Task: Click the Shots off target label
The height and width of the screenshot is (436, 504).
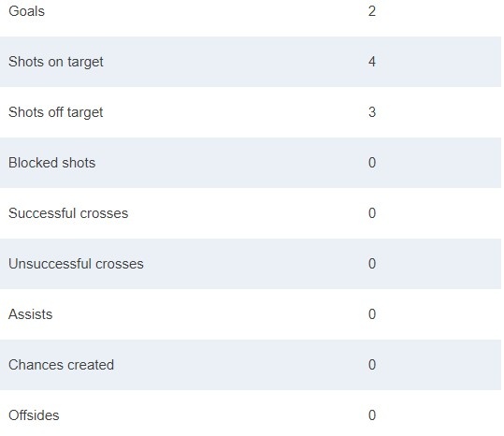Action: point(55,112)
